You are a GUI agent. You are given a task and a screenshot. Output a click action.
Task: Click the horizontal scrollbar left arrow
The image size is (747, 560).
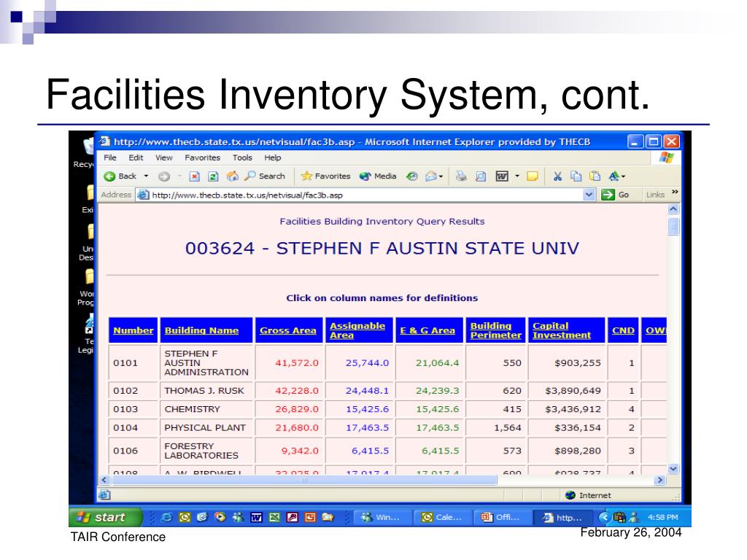(x=104, y=480)
